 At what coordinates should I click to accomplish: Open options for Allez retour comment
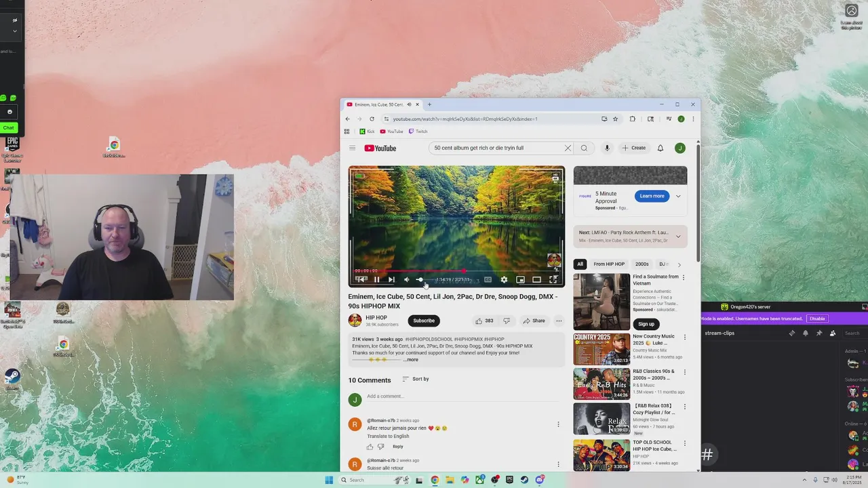(558, 424)
